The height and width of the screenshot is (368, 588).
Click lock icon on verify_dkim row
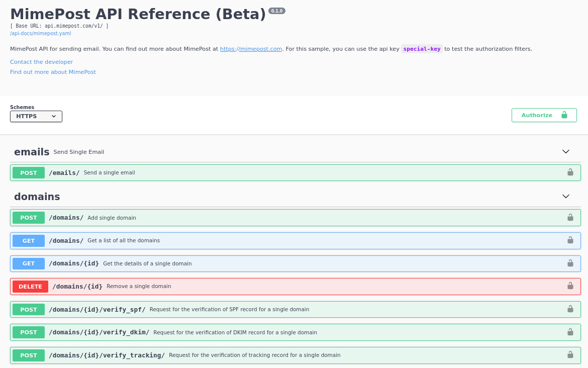pyautogui.click(x=570, y=332)
